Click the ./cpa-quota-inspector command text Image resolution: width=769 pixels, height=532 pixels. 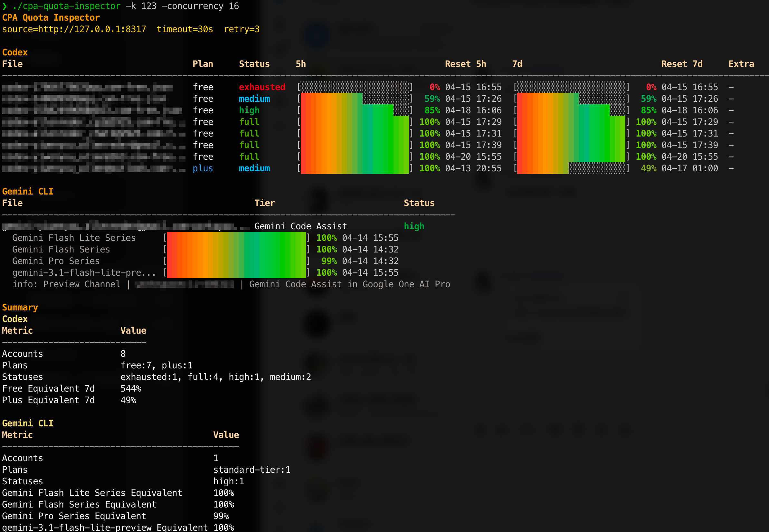tap(66, 6)
